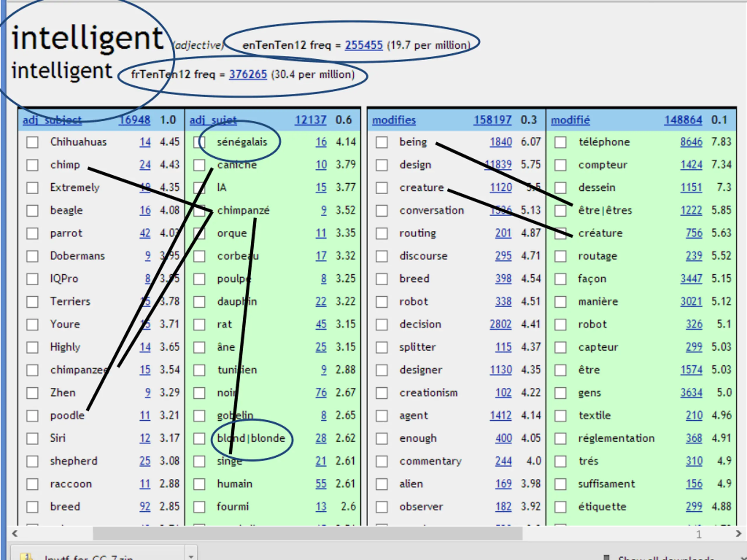The height and width of the screenshot is (560, 747).
Task: Click the horizontal scrollbar thumb
Action: [x=307, y=534]
